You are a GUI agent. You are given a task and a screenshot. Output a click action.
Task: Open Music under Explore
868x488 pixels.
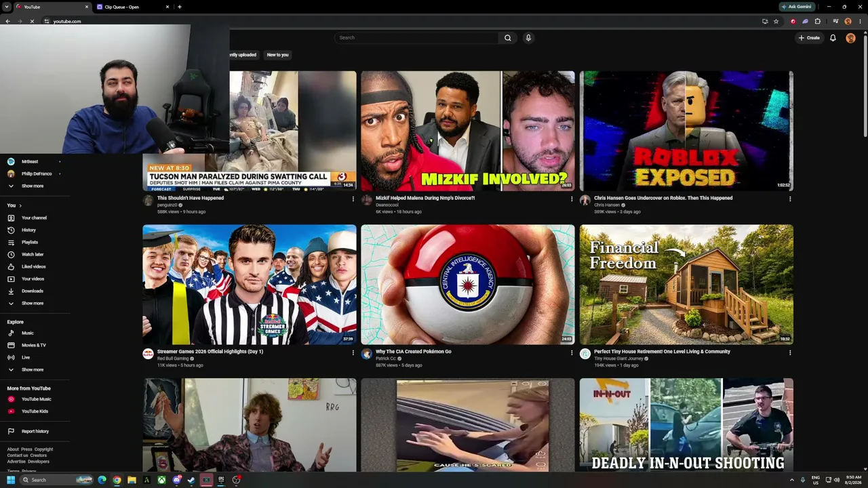[35, 333]
